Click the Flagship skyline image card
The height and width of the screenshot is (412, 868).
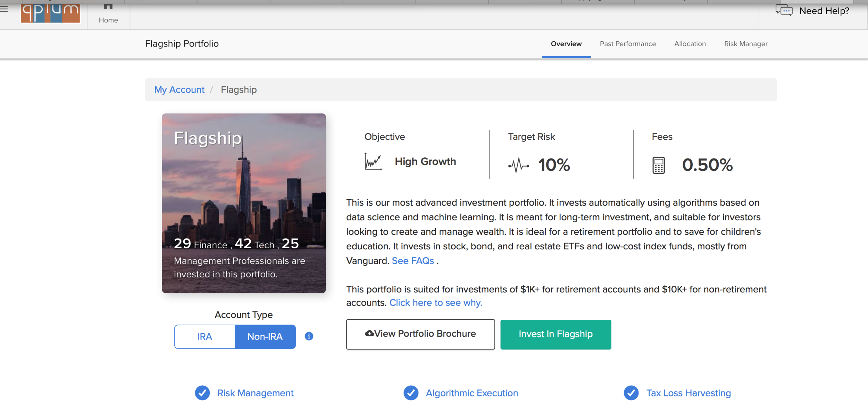244,203
